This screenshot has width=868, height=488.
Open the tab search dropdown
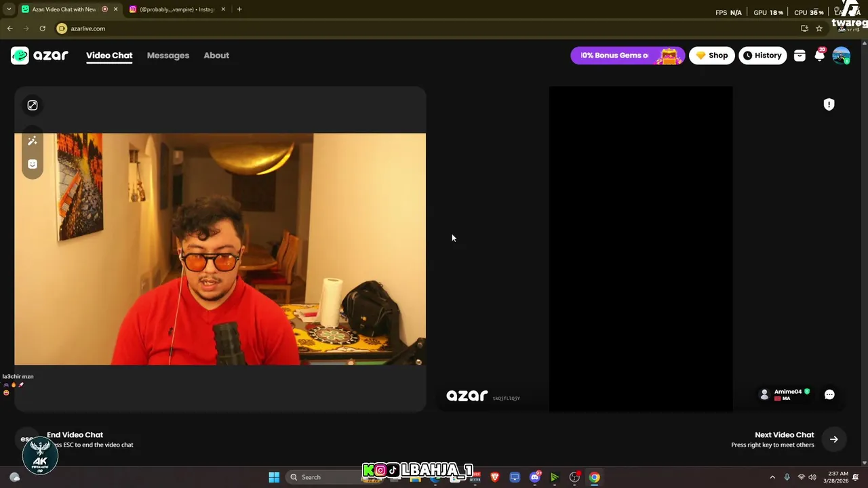9,9
